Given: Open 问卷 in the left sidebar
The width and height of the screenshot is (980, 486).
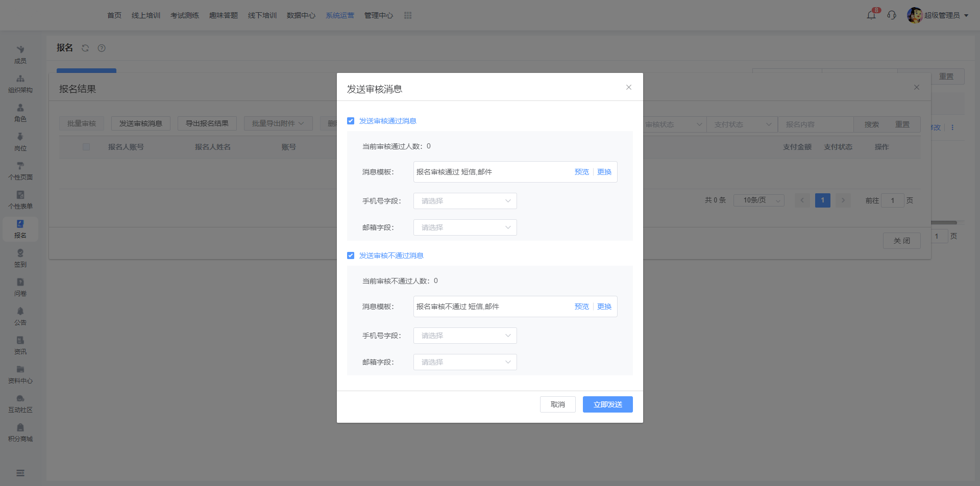Looking at the screenshot, I should coord(20,287).
